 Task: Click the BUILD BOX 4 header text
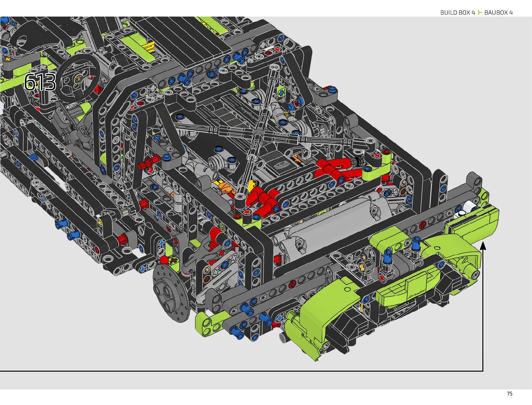pos(457,13)
